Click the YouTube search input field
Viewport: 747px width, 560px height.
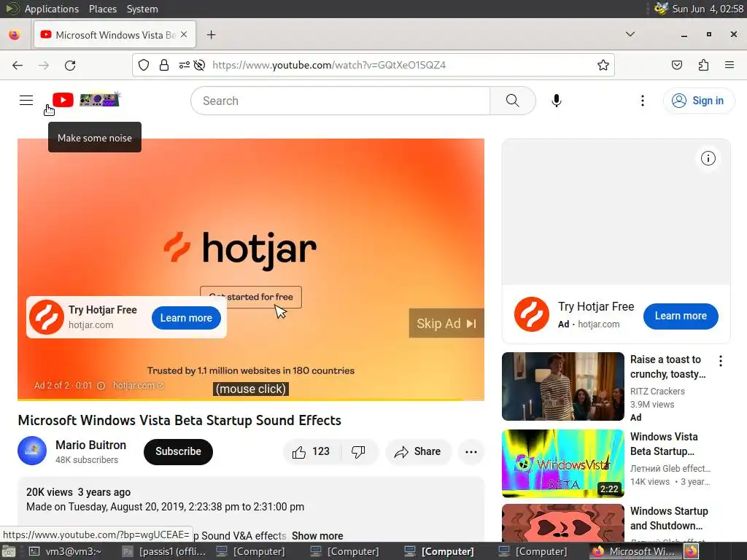click(341, 101)
